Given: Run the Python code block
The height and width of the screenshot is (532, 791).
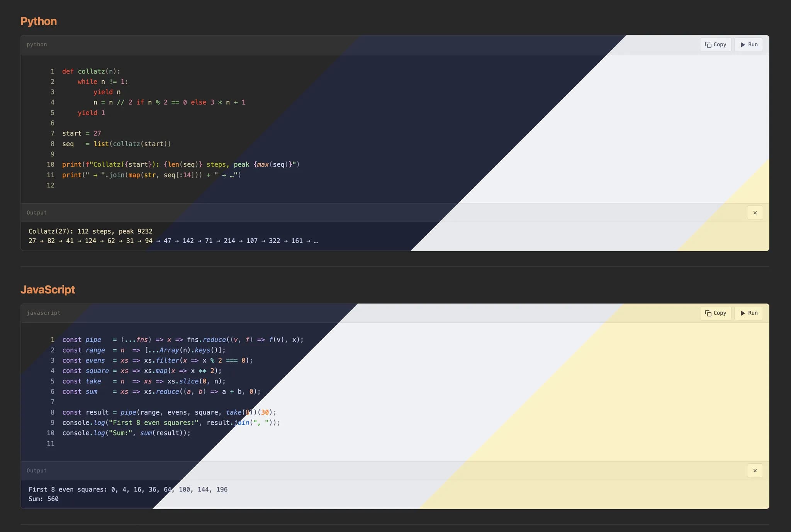Looking at the screenshot, I should coord(749,44).
